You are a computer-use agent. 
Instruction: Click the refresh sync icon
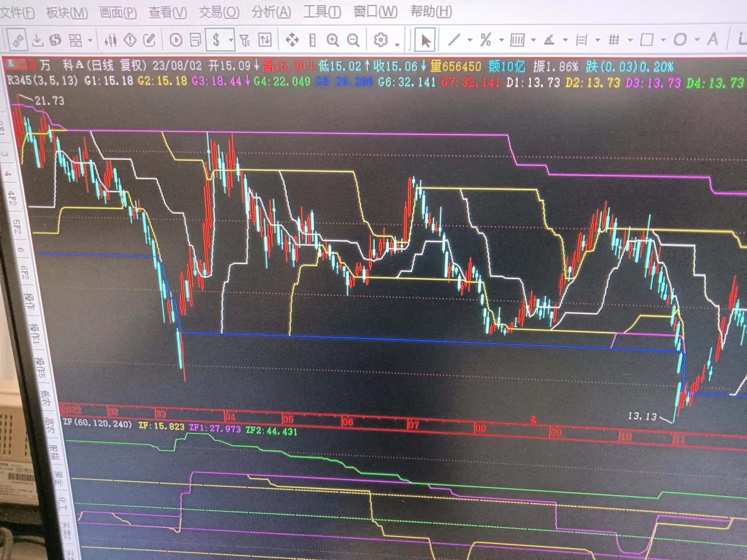pos(55,40)
